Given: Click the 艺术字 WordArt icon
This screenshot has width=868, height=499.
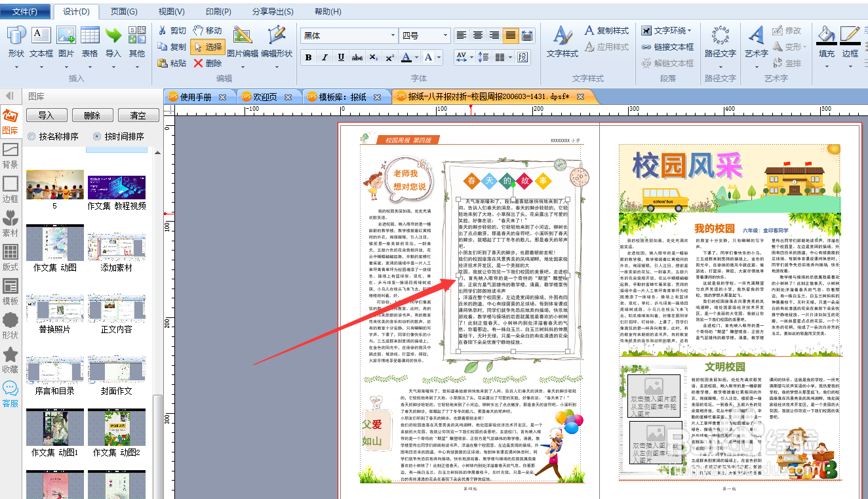Looking at the screenshot, I should (755, 41).
